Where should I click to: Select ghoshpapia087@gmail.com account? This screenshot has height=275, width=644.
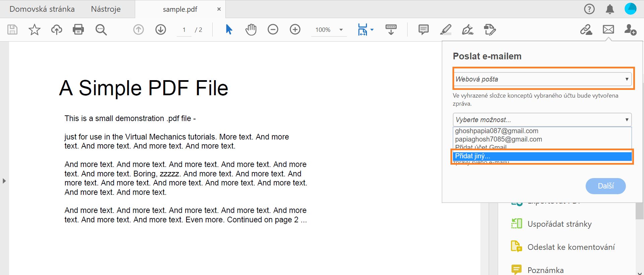(496, 131)
